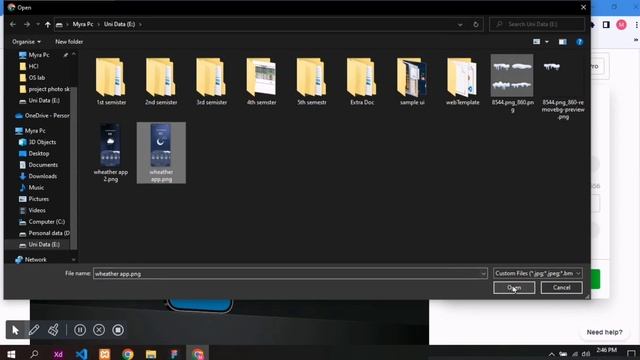Open the 2nd semister folder
The image size is (640, 360).
click(x=161, y=82)
